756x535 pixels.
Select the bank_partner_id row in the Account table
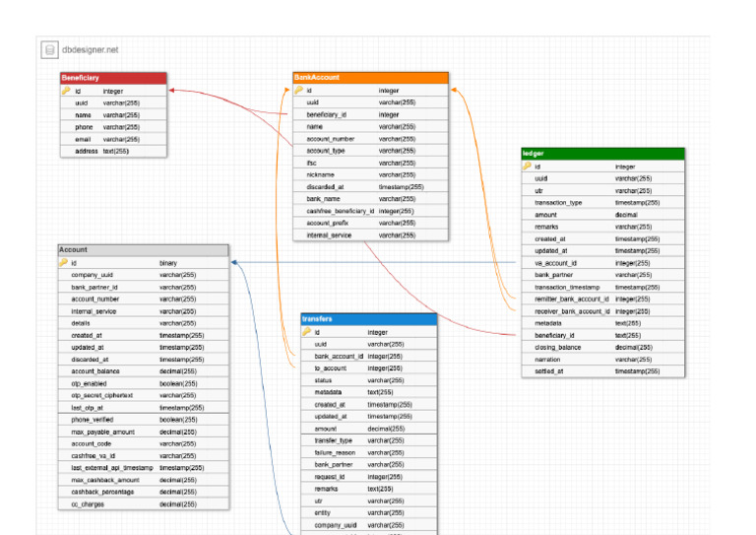(143, 287)
